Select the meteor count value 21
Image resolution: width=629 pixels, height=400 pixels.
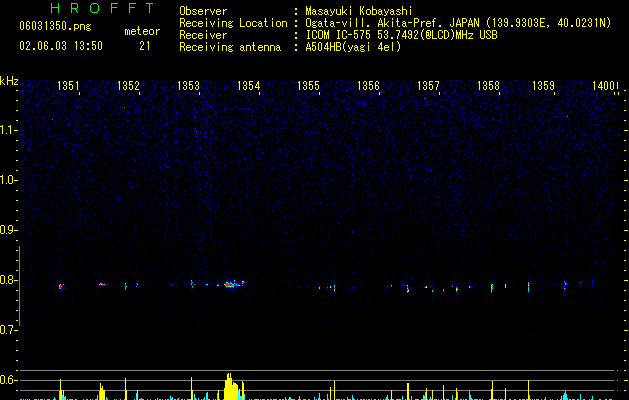click(x=145, y=46)
